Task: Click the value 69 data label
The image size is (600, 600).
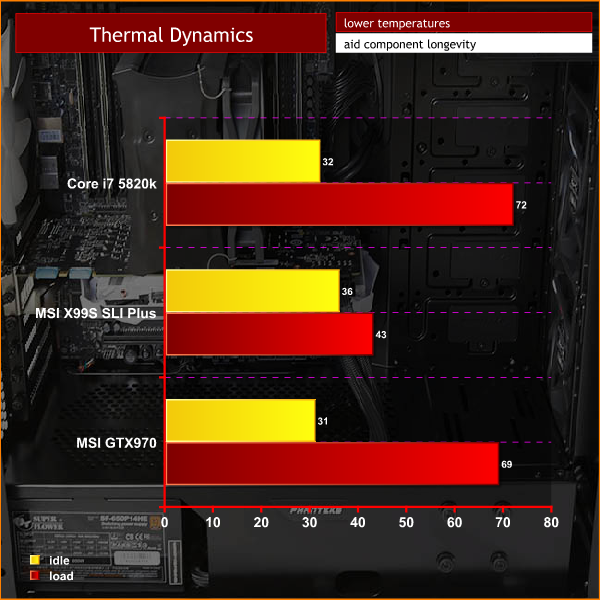Action: 507,465
